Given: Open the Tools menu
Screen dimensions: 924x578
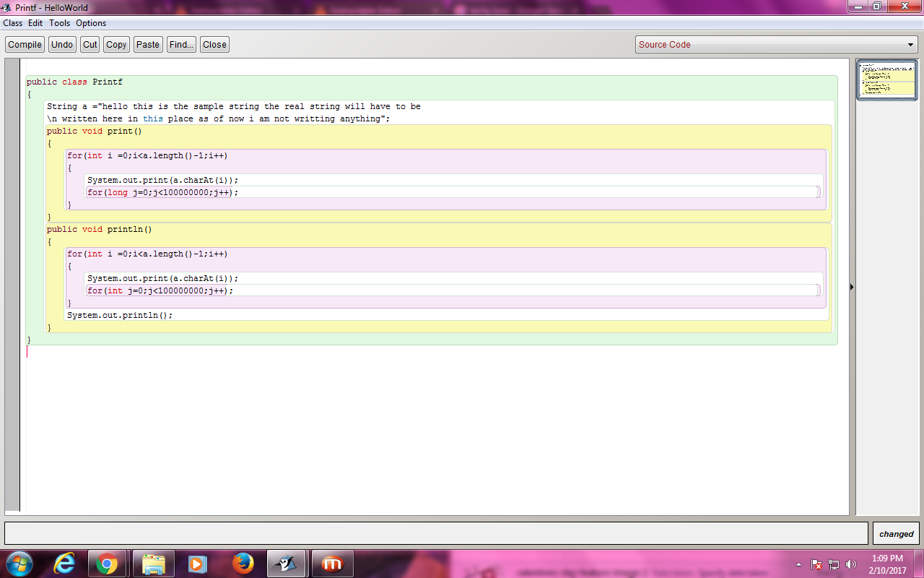Looking at the screenshot, I should pos(60,23).
